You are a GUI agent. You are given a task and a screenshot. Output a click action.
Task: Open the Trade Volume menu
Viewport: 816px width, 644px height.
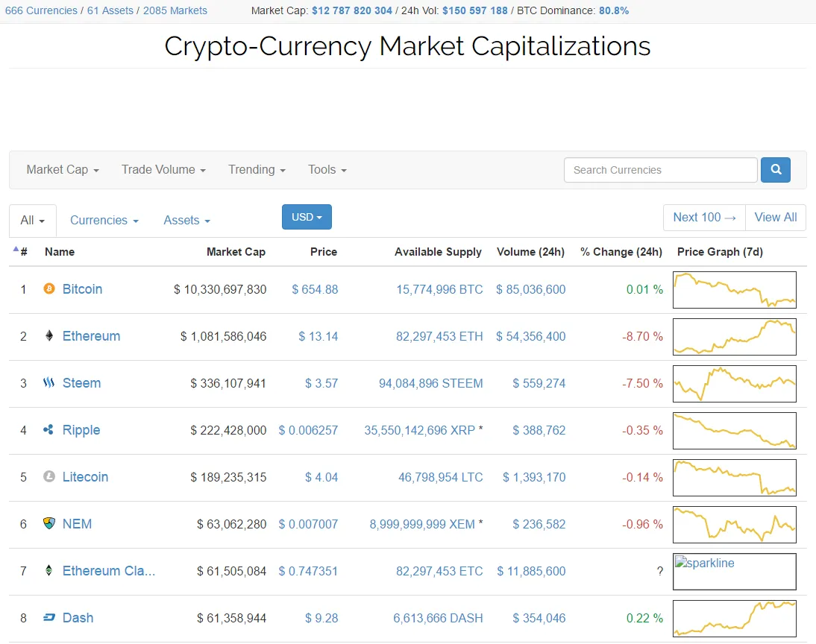[x=163, y=170]
